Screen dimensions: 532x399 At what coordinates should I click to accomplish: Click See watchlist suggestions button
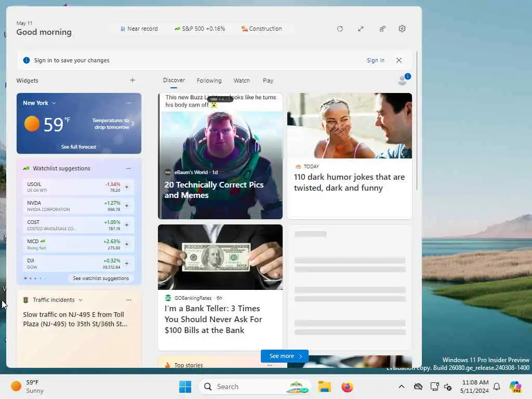(x=101, y=278)
